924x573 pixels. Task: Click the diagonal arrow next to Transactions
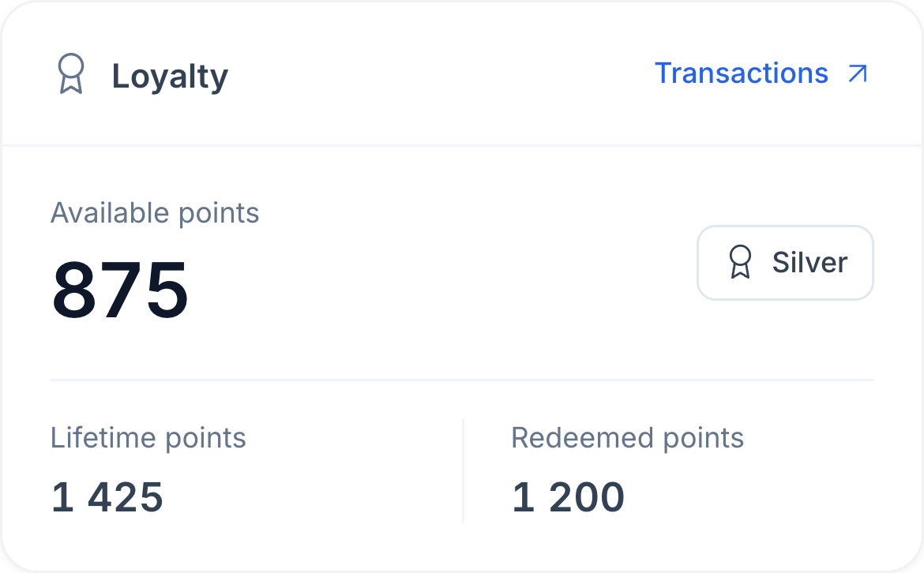858,74
